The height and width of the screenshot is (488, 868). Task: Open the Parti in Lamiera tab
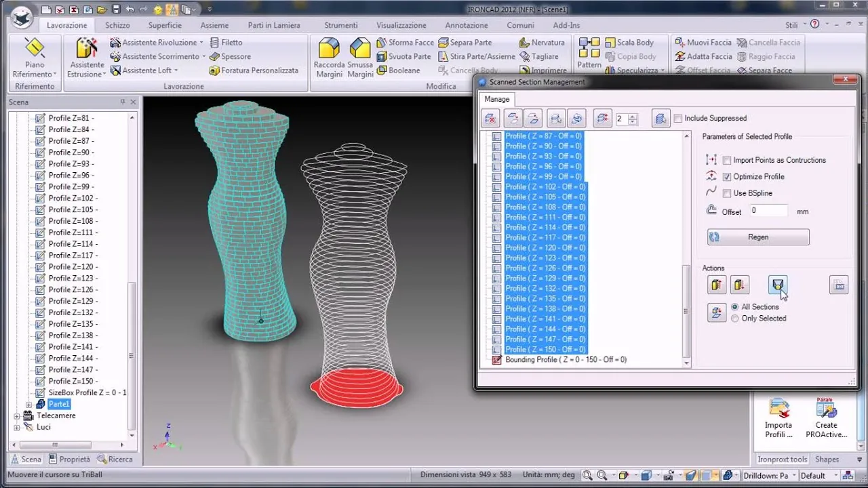(x=274, y=25)
